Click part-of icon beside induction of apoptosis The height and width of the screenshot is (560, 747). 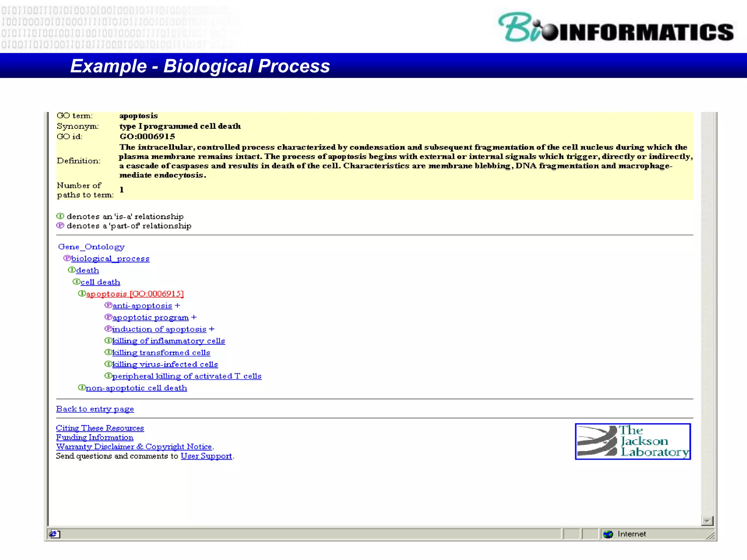(x=108, y=328)
